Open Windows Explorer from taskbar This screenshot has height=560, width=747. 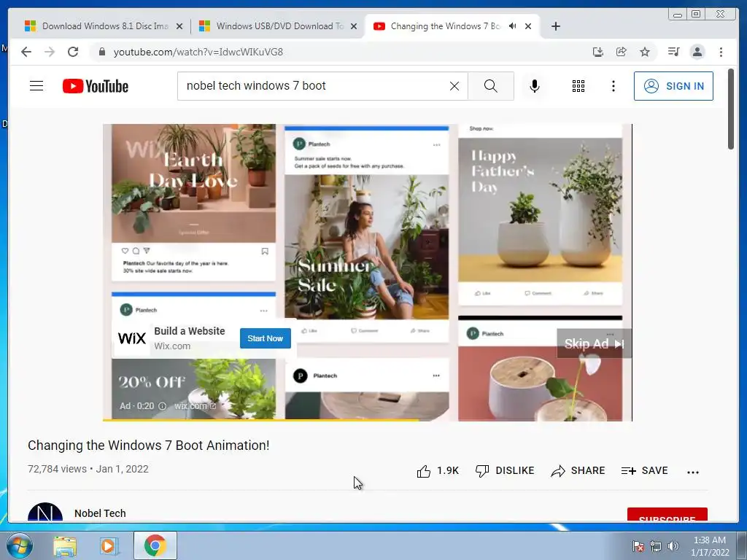click(65, 546)
